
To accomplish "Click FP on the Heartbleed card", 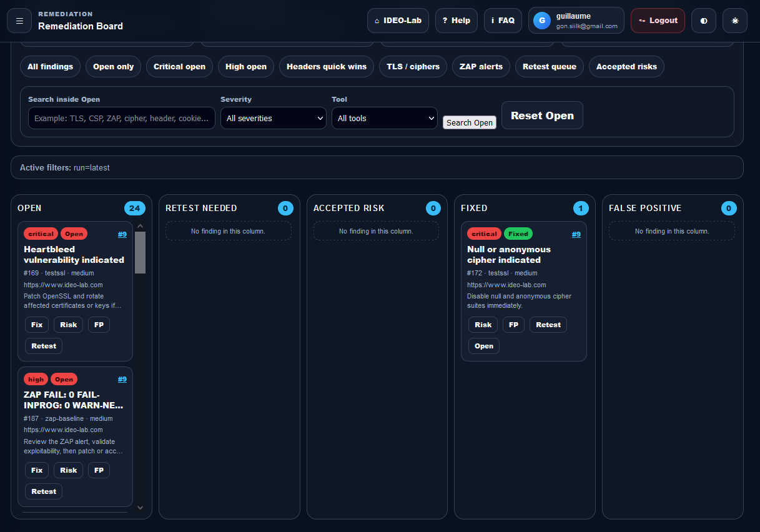I will click(x=99, y=325).
